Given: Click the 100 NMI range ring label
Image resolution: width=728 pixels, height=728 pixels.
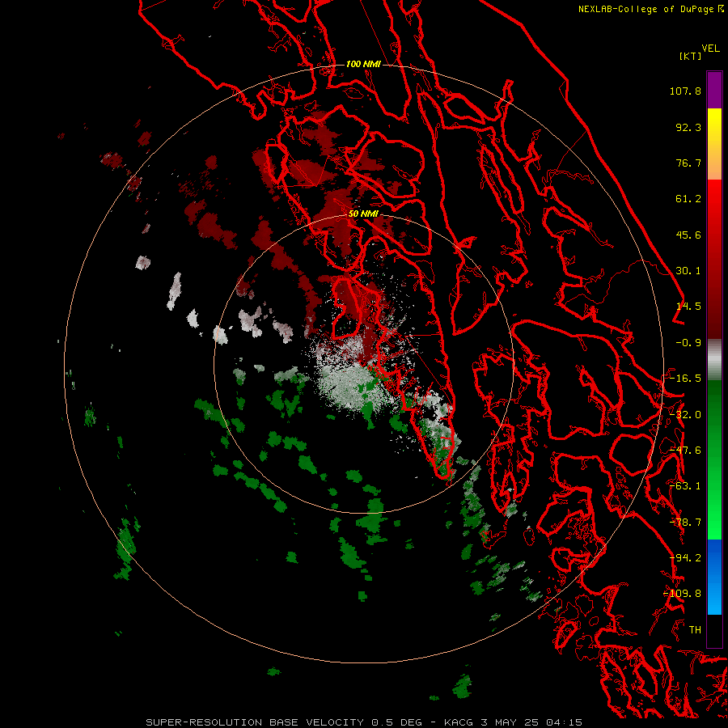Looking at the screenshot, I should point(363,64).
